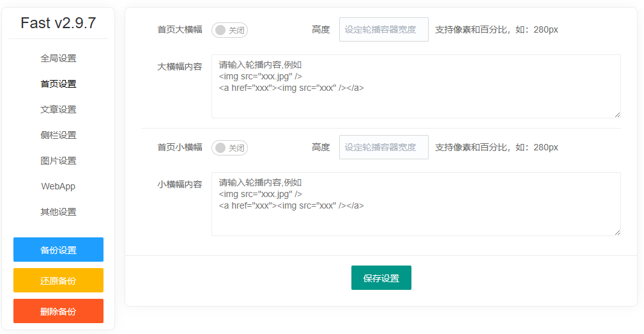Screen dimensions: 644x334
Task: Click the 首页小横幅 label
Action: tap(180, 147)
